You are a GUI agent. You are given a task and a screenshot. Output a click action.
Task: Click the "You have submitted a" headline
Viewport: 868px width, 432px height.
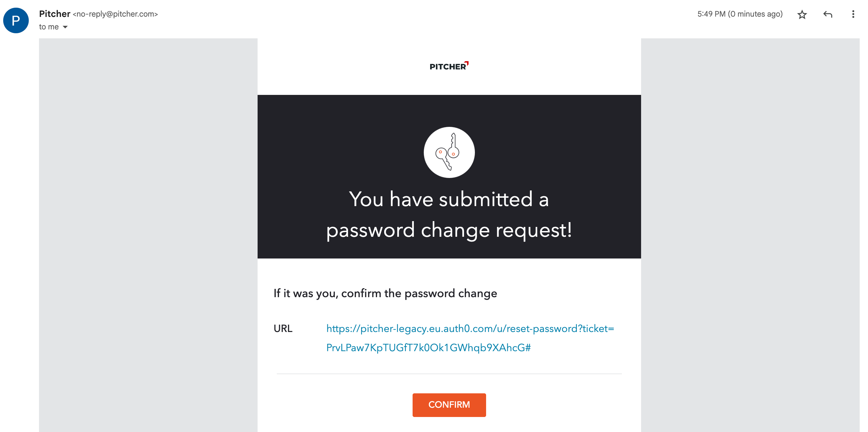[449, 199]
